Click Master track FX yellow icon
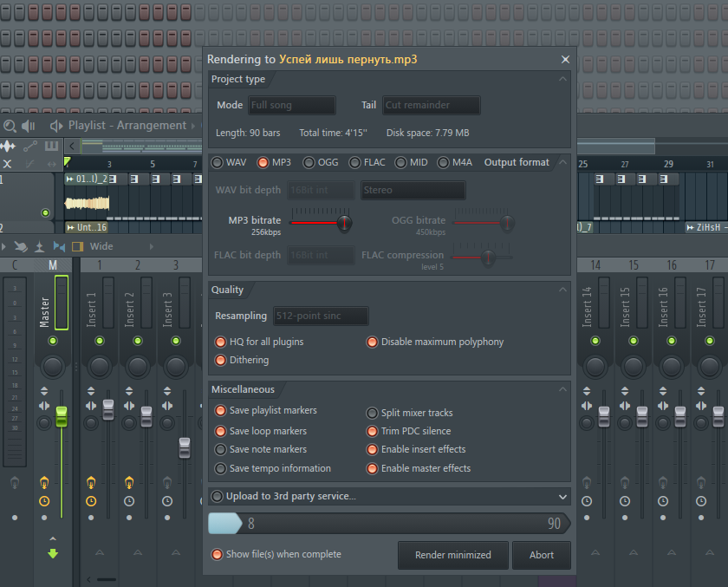The height and width of the screenshot is (587, 728). pyautogui.click(x=44, y=482)
